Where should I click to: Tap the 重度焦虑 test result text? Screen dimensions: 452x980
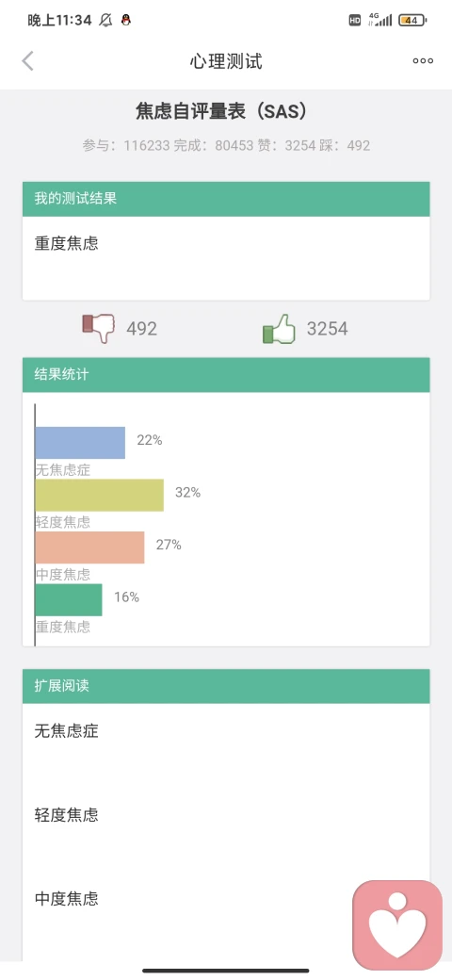point(66,244)
